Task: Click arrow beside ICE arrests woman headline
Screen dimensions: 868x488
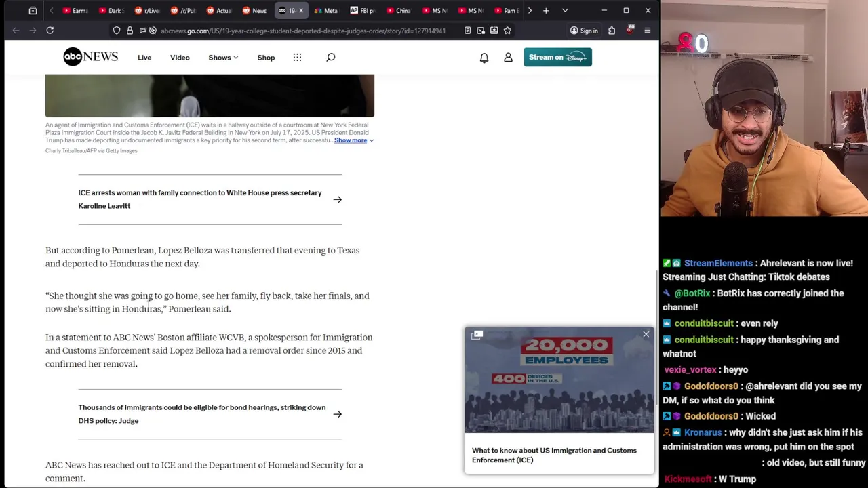Action: click(337, 199)
